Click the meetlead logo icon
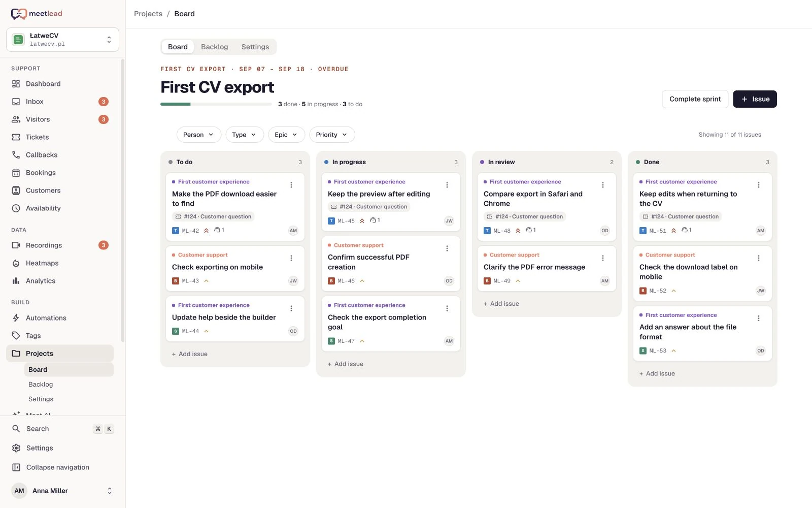The height and width of the screenshot is (508, 812). pos(19,14)
